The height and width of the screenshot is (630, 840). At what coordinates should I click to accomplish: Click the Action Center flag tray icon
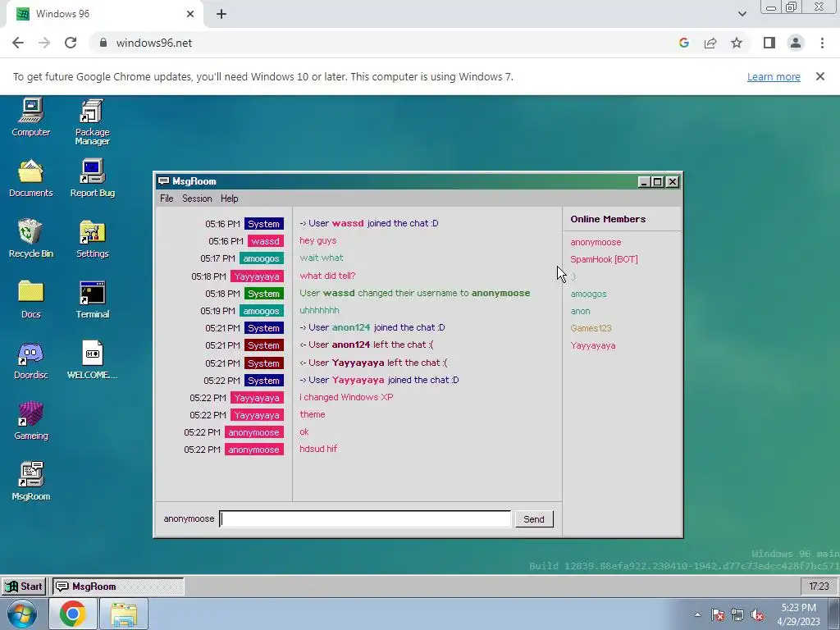tap(718, 614)
